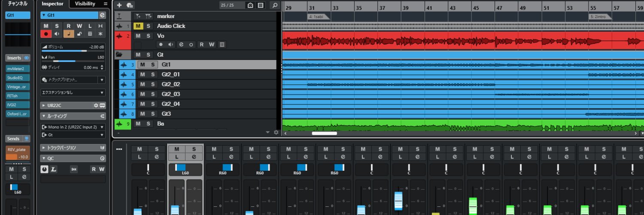Click the Find Tracks magnifier icon
Screen dimensions: 644x215
pos(275,5)
